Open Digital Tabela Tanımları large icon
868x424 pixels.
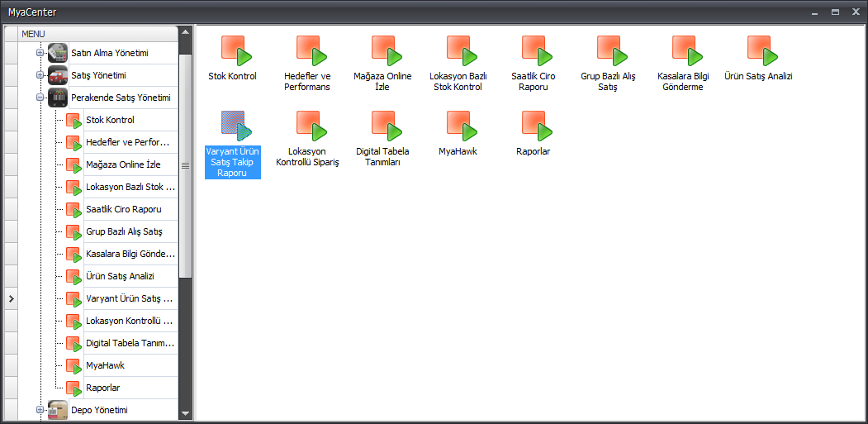[387, 126]
